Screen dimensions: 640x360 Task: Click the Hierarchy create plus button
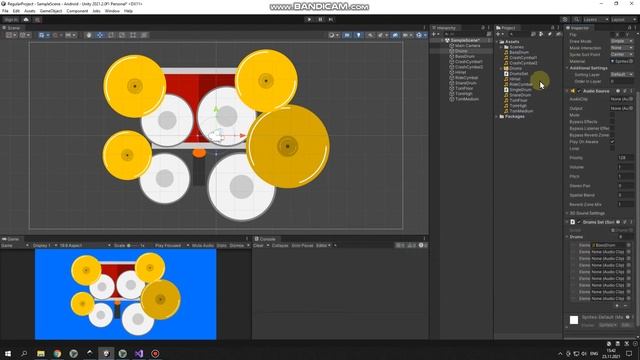435,34
